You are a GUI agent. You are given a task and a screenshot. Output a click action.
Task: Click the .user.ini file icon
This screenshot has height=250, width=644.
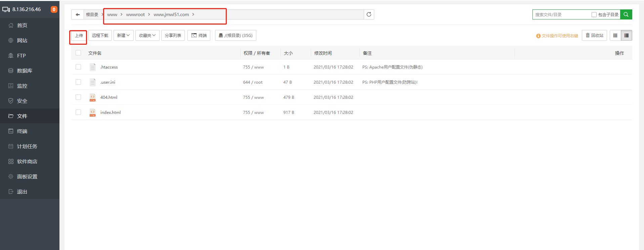click(93, 82)
